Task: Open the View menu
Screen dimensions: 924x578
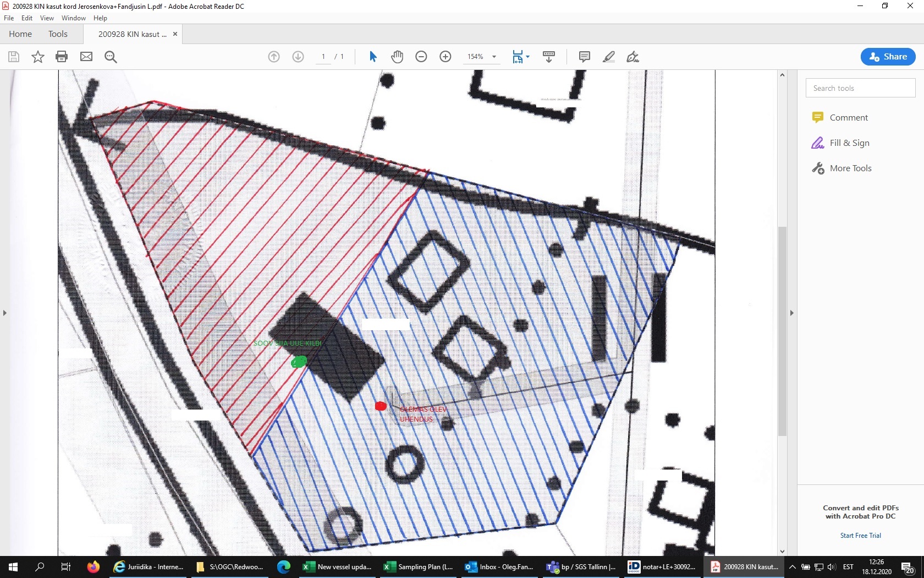Action: coord(47,18)
